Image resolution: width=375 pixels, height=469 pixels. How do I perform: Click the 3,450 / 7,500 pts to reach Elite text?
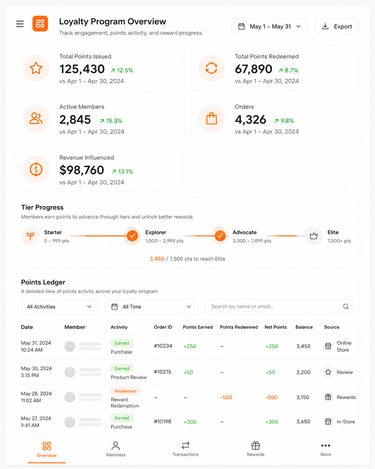tap(187, 259)
